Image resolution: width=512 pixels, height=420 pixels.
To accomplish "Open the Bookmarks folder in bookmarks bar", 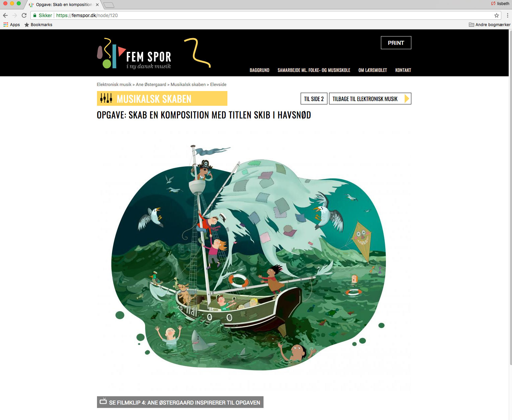I will pos(38,25).
